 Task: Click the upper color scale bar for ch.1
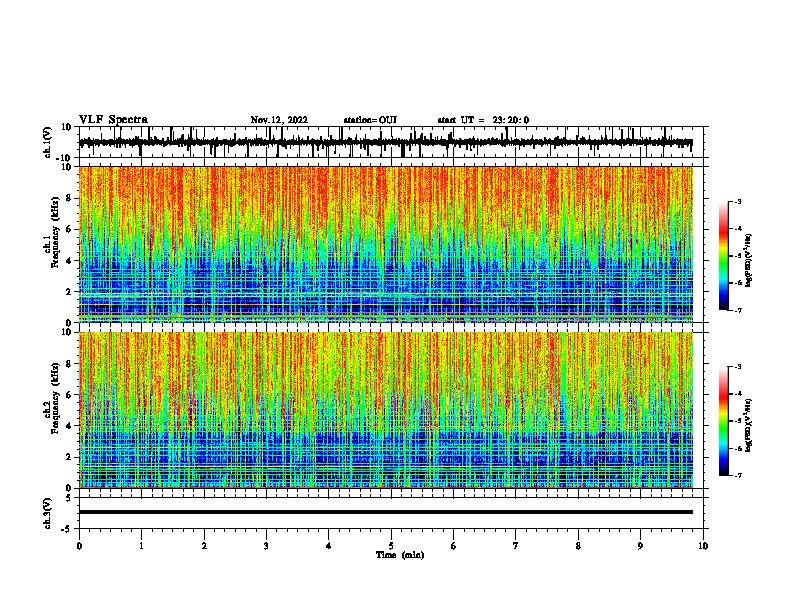pyautogui.click(x=724, y=256)
